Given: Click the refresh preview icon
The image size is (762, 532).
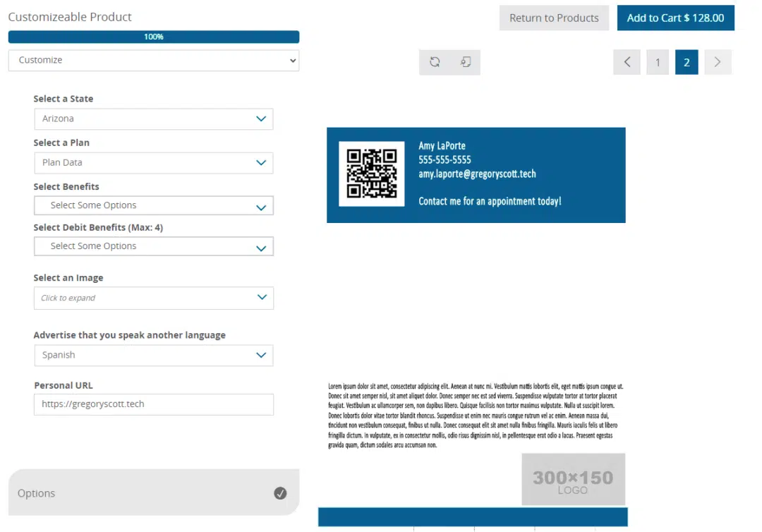Looking at the screenshot, I should click(435, 62).
